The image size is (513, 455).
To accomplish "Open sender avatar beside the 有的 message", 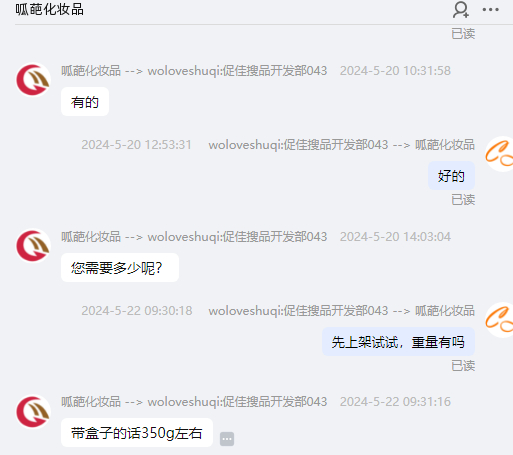I will (x=33, y=80).
